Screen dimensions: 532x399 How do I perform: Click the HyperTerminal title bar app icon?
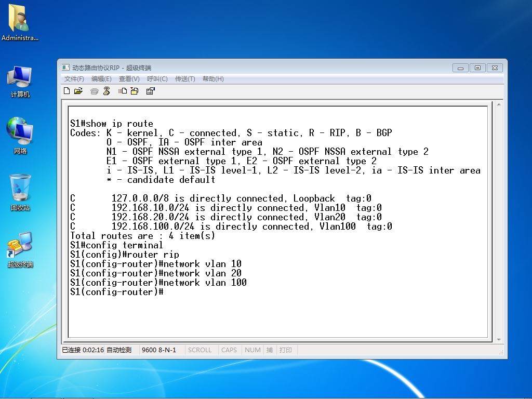tap(66, 68)
